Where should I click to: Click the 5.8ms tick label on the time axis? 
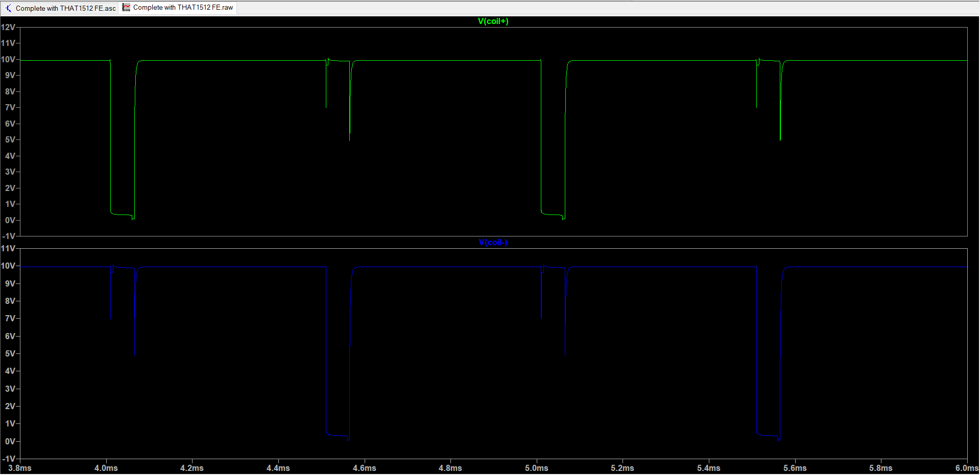click(x=881, y=468)
